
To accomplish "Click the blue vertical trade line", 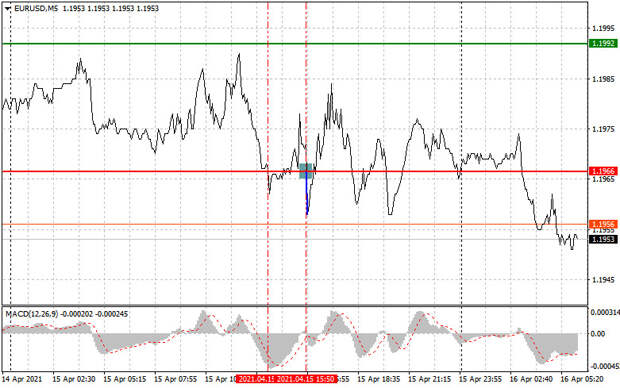I will (x=307, y=194).
